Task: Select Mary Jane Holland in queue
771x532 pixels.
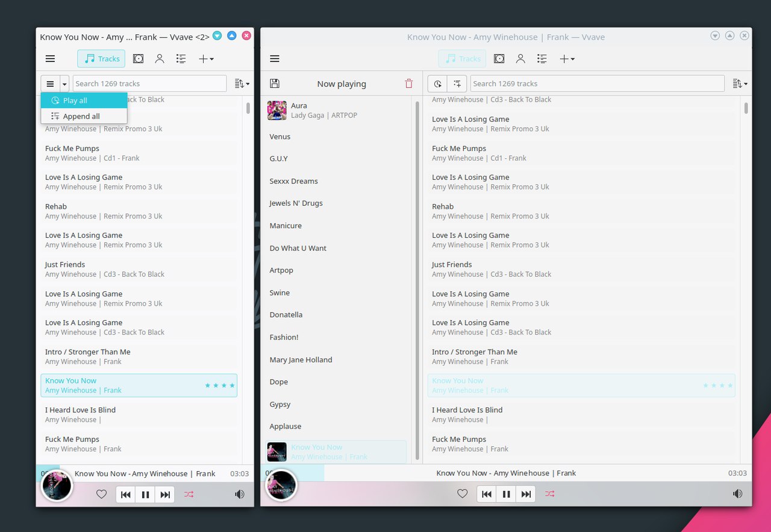Action: coord(337,360)
